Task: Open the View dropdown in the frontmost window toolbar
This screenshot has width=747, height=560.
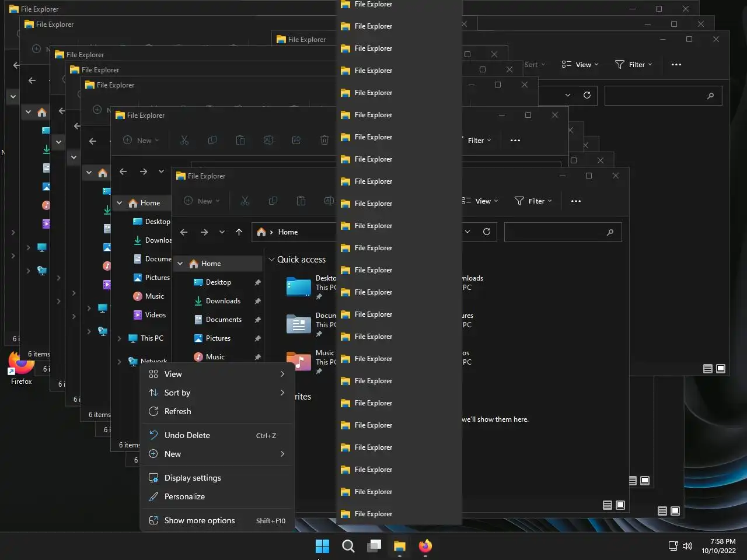Action: click(480, 201)
